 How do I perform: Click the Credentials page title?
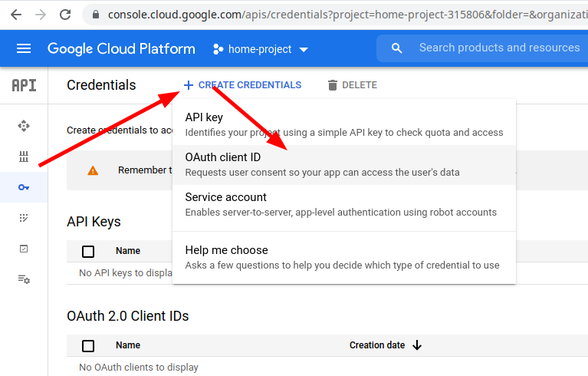pyautogui.click(x=101, y=85)
